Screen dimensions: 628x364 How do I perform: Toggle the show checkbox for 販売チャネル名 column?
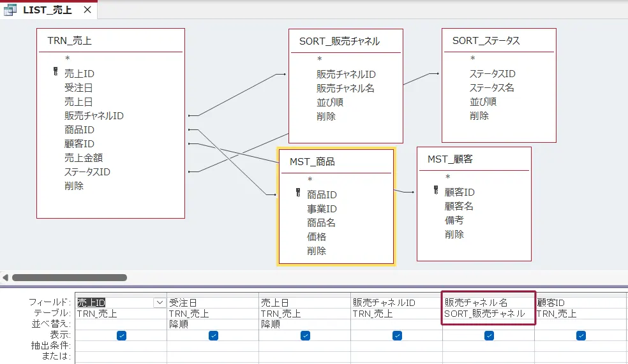click(489, 335)
